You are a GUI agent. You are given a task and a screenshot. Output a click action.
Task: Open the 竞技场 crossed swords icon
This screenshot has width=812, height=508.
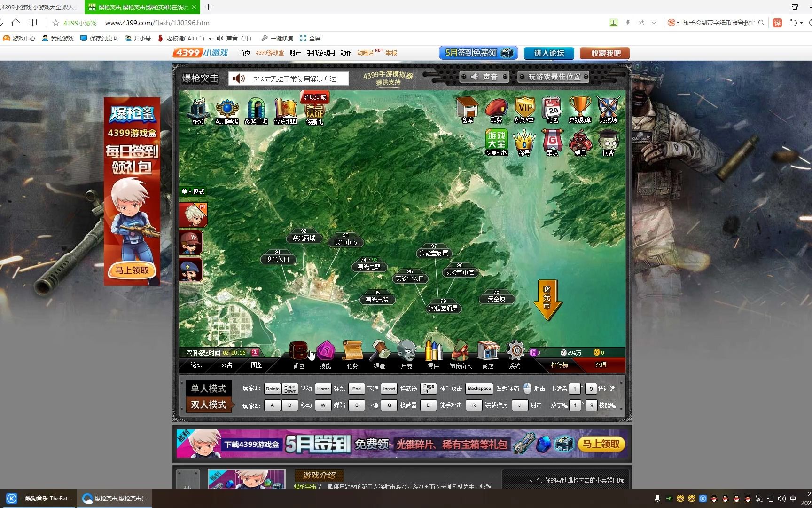click(x=608, y=110)
